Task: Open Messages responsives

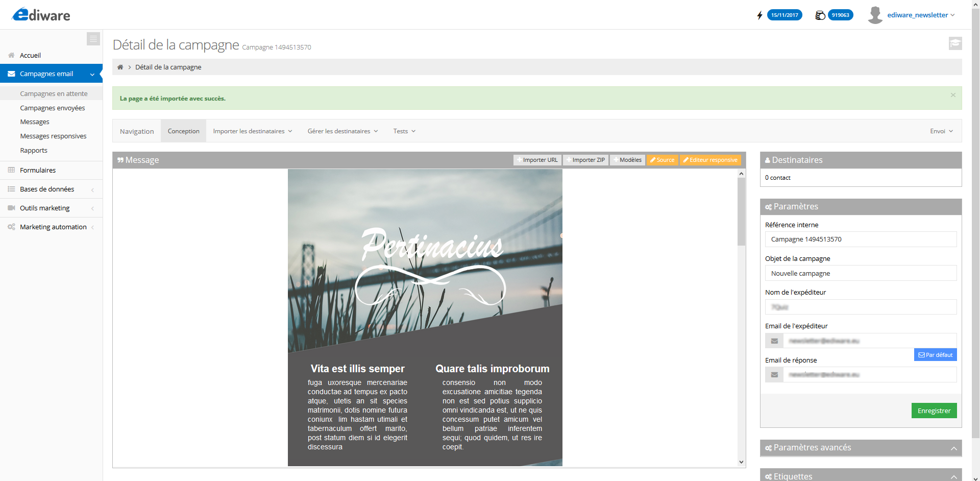Action: tap(53, 136)
